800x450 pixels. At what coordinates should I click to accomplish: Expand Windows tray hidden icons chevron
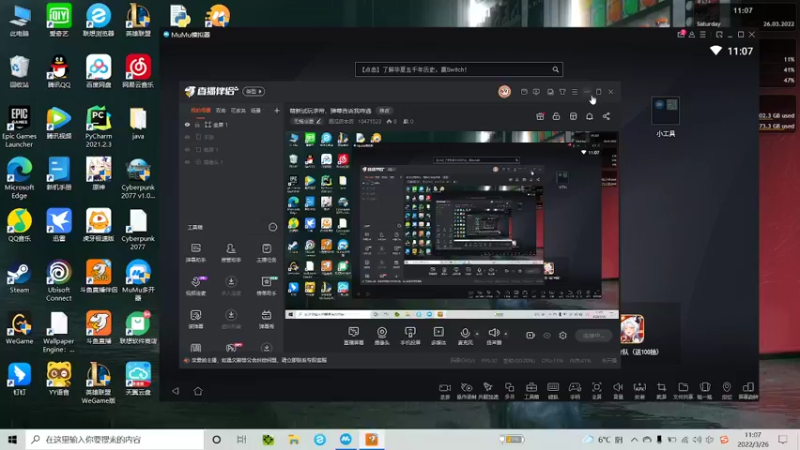634,439
